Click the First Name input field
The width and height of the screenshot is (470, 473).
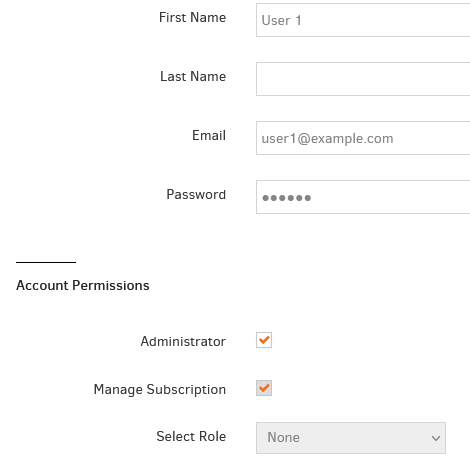click(363, 20)
